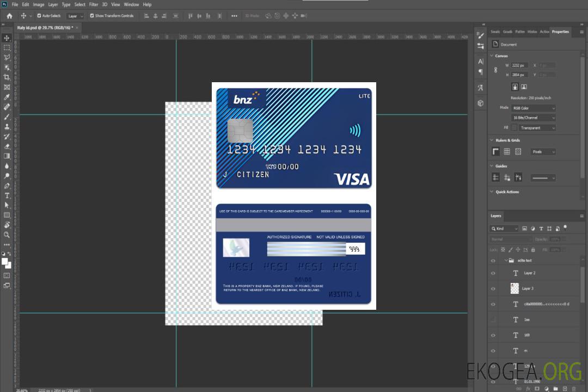Open the Filter menu

(x=94, y=4)
